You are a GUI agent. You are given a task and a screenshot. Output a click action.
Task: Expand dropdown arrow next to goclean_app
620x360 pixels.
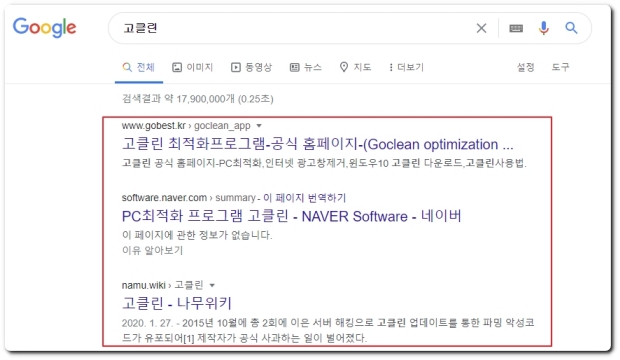click(x=259, y=126)
